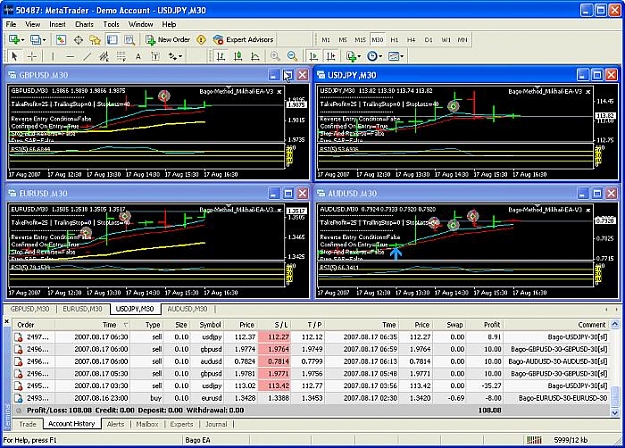Select the EURUSD,M30 chart tab
625x448 pixels.
tap(82, 309)
